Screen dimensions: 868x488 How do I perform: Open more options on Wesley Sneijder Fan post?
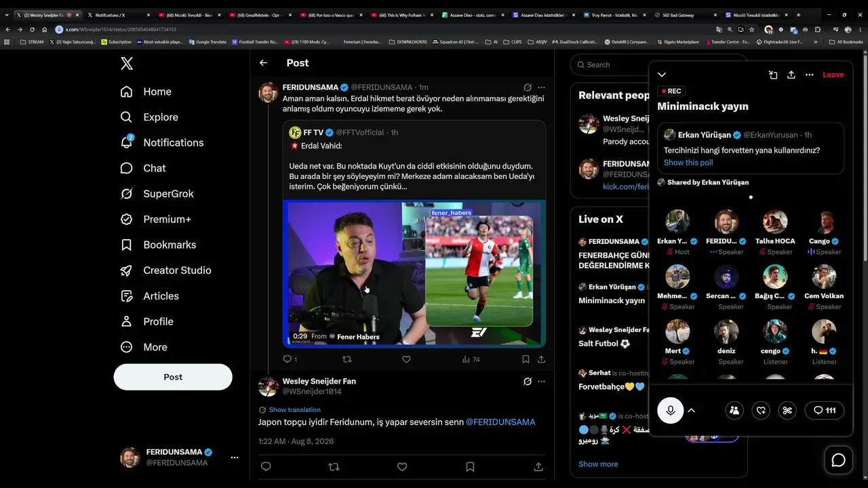541,382
